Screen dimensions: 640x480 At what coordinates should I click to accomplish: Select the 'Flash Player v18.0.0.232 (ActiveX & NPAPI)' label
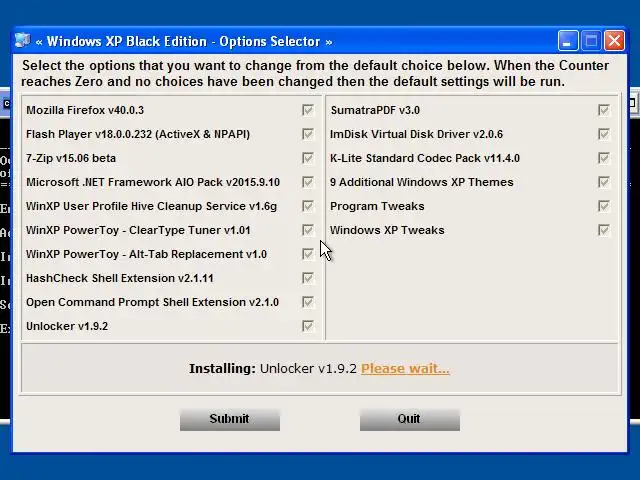click(x=138, y=134)
